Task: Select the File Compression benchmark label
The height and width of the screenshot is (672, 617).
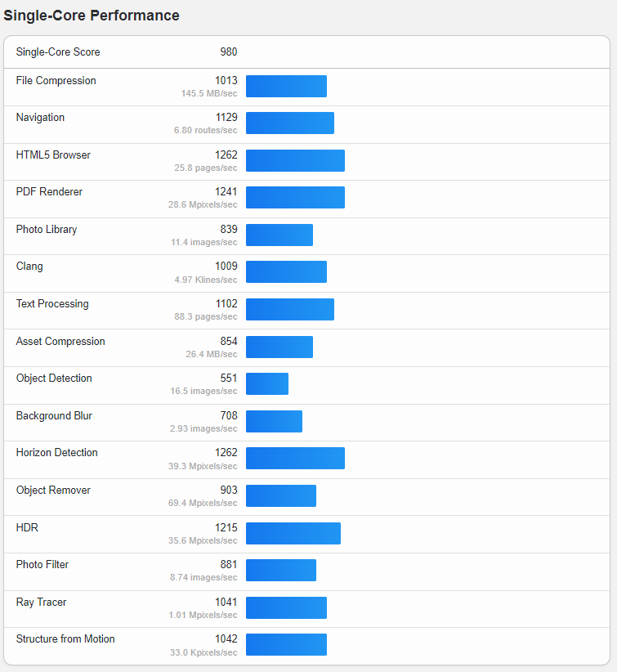Action: click(56, 81)
